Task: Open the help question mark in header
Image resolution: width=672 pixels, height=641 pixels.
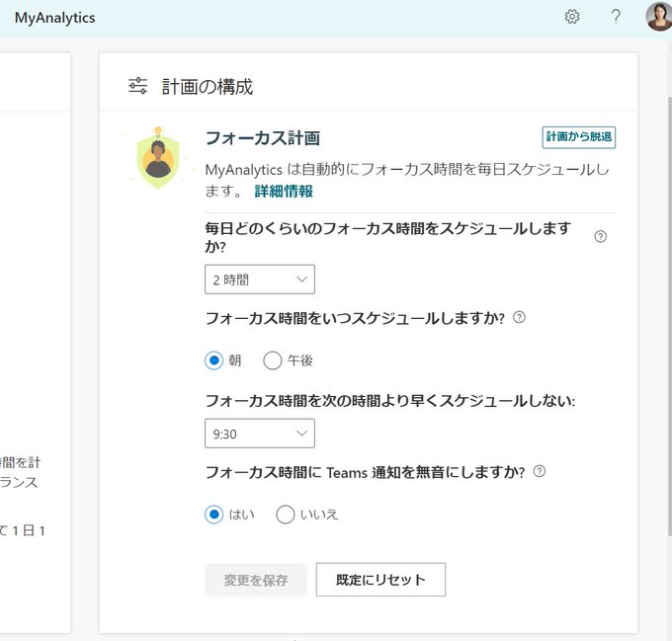Action: coord(616,17)
